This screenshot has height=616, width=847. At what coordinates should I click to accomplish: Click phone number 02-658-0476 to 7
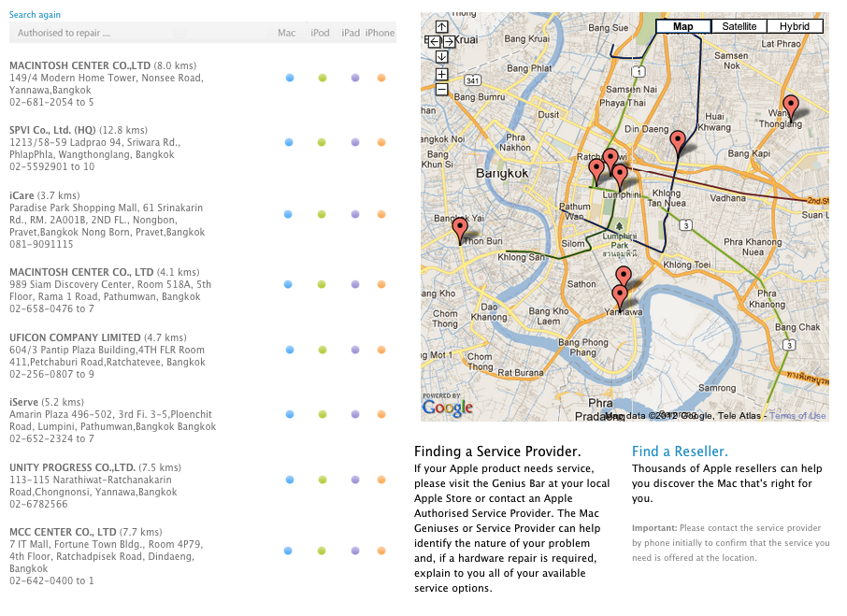(51, 308)
